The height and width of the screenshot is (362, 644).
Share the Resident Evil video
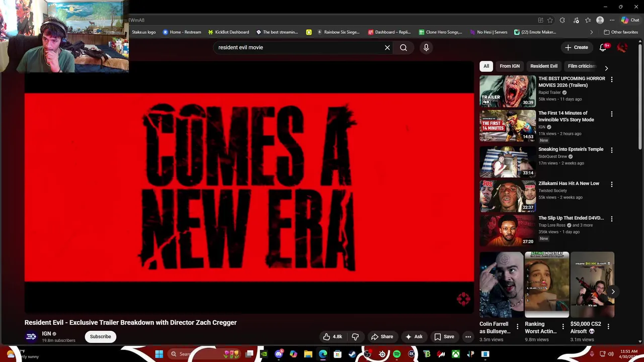(x=382, y=337)
